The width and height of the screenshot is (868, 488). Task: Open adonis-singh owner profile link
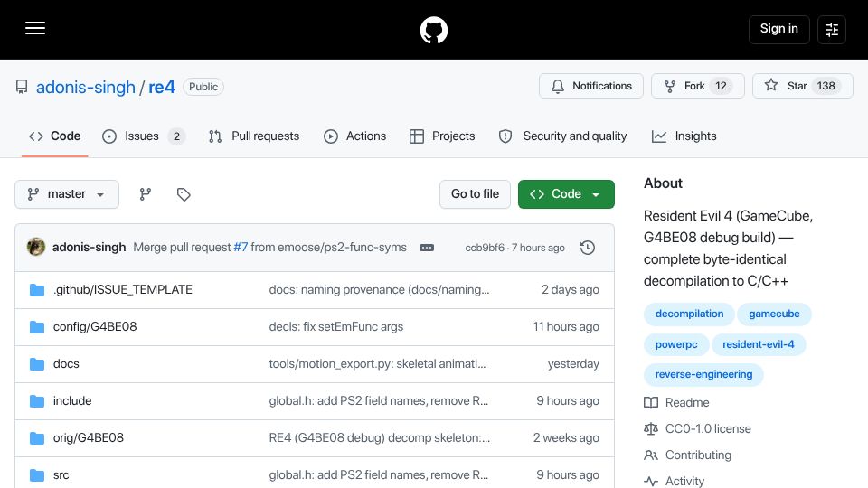(x=86, y=87)
